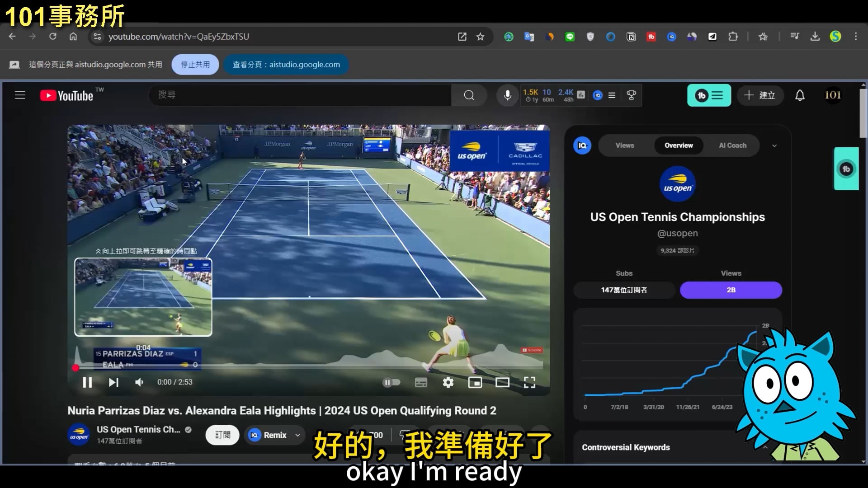Switch to theater mode
This screenshot has height=488, width=868.
point(502,383)
